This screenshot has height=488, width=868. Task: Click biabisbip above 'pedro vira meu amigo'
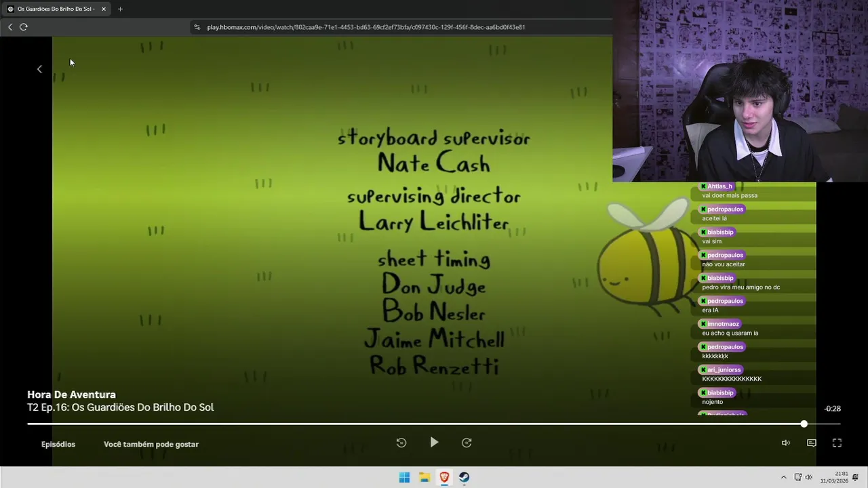tap(717, 279)
